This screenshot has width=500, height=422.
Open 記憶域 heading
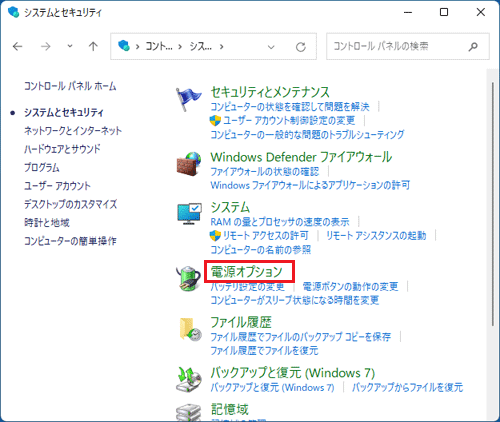230,409
